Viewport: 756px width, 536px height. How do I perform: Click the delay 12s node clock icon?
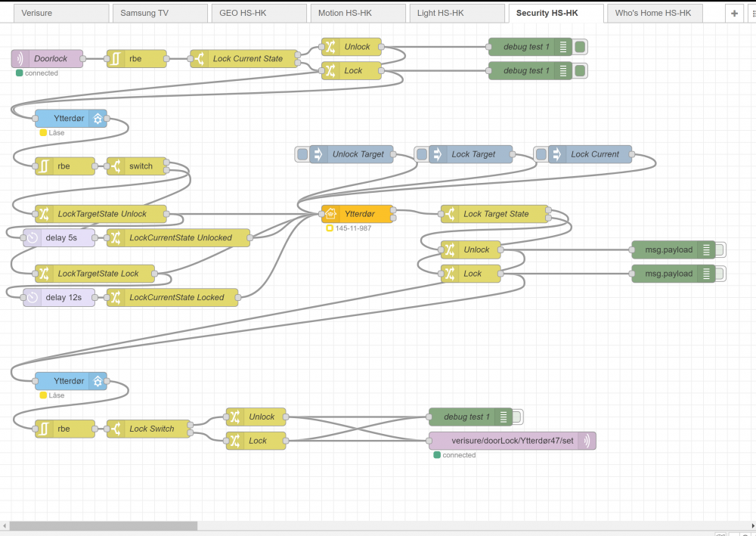tap(32, 298)
